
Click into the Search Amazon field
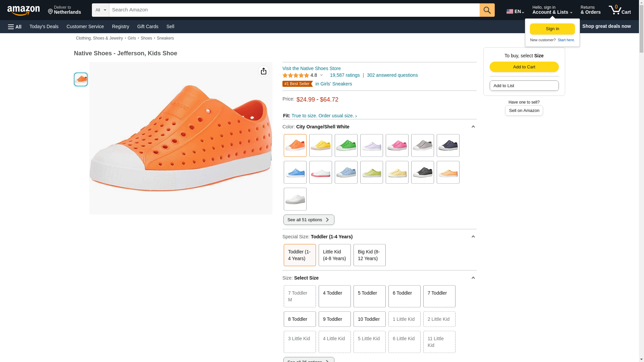(294, 10)
